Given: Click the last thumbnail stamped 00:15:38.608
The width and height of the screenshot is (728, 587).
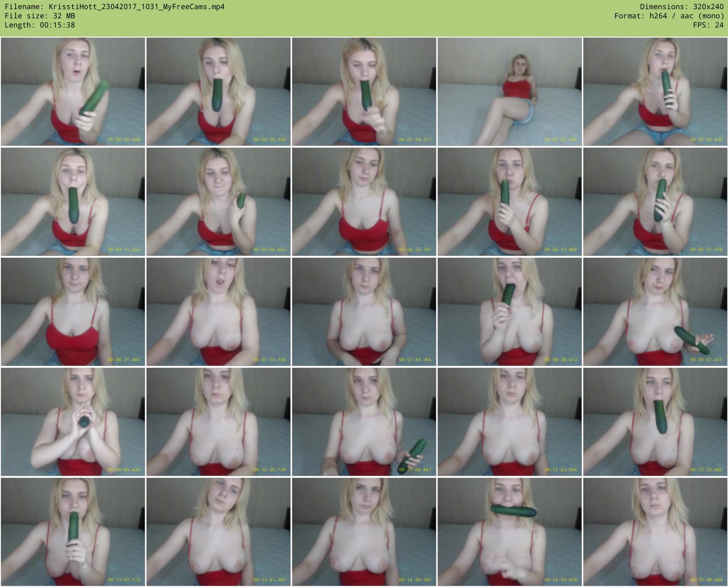Looking at the screenshot, I should [x=655, y=532].
